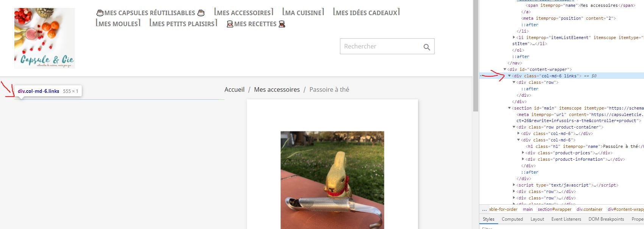The width and height of the screenshot is (644, 229).
Task: Click the cup icon before Mes capsules réutilisables
Action: click(100, 13)
